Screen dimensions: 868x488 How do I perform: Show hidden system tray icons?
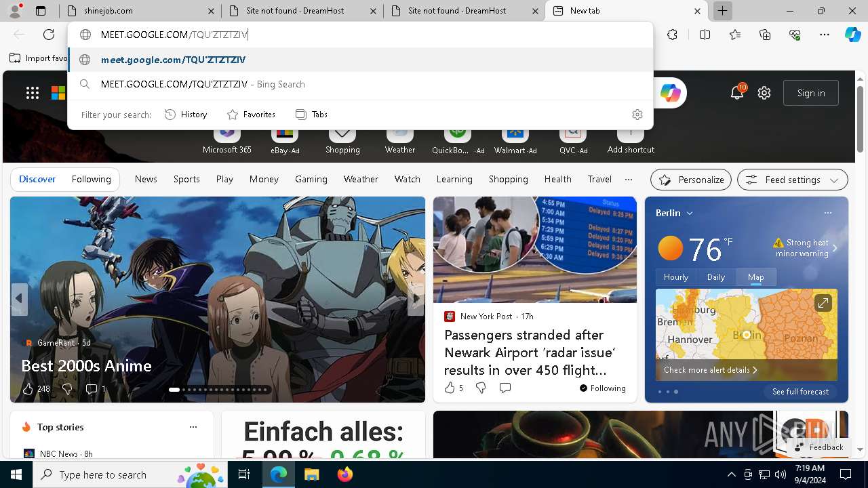[x=731, y=474]
